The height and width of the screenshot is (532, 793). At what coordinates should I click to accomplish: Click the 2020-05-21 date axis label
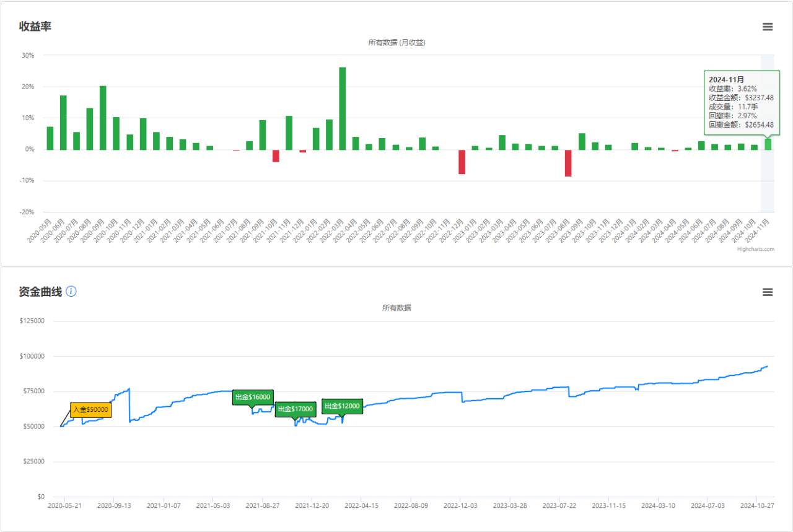pos(65,506)
